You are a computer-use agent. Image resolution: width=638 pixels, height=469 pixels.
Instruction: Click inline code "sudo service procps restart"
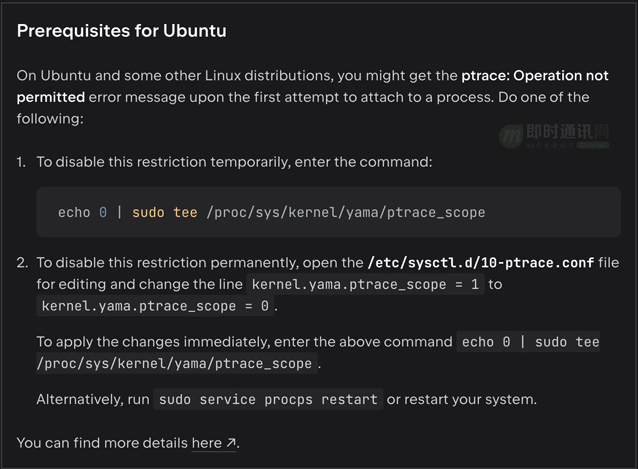tap(268, 399)
